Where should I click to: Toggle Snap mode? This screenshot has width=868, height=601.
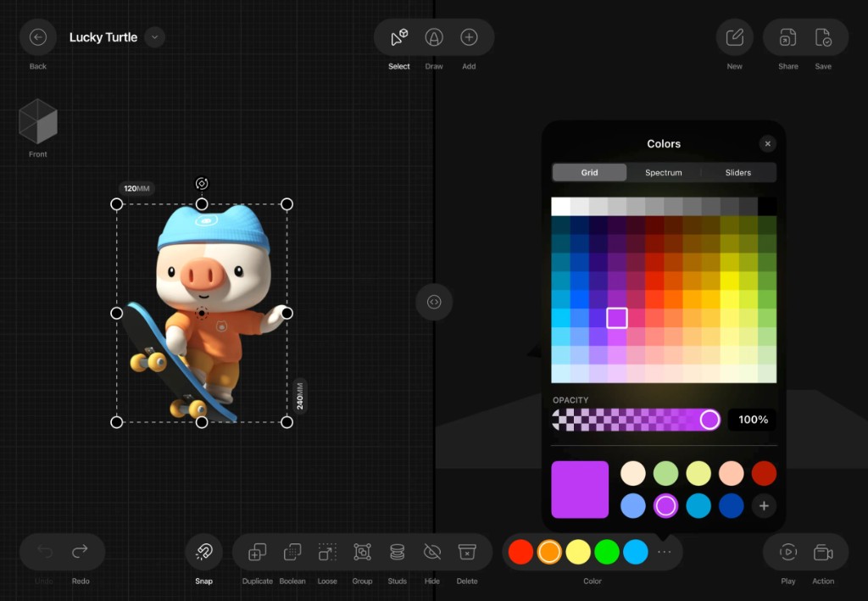(x=203, y=551)
